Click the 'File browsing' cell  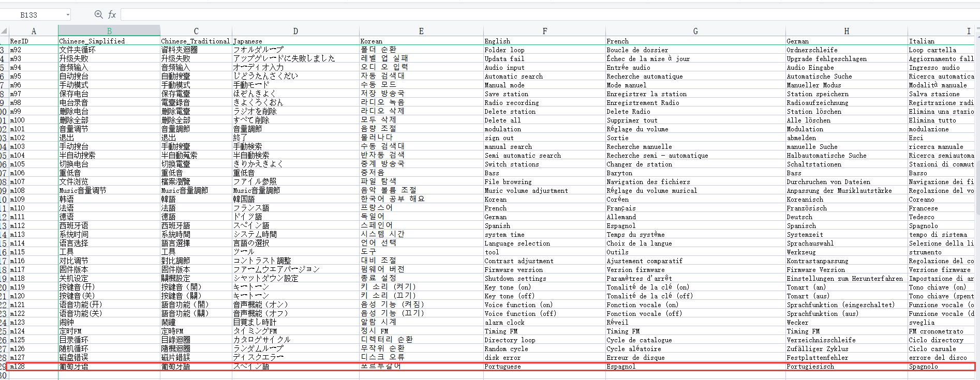[544, 181]
